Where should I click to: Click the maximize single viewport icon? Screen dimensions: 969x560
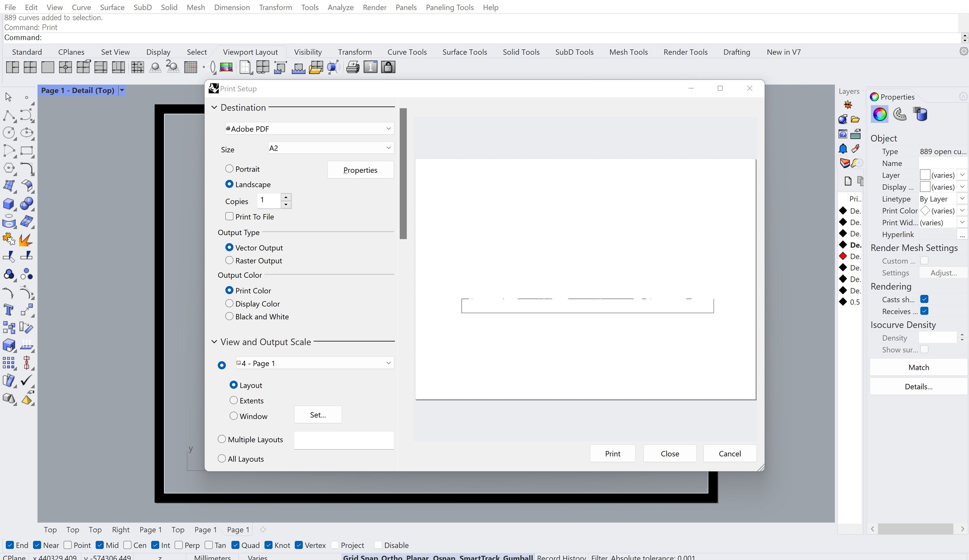(x=48, y=67)
